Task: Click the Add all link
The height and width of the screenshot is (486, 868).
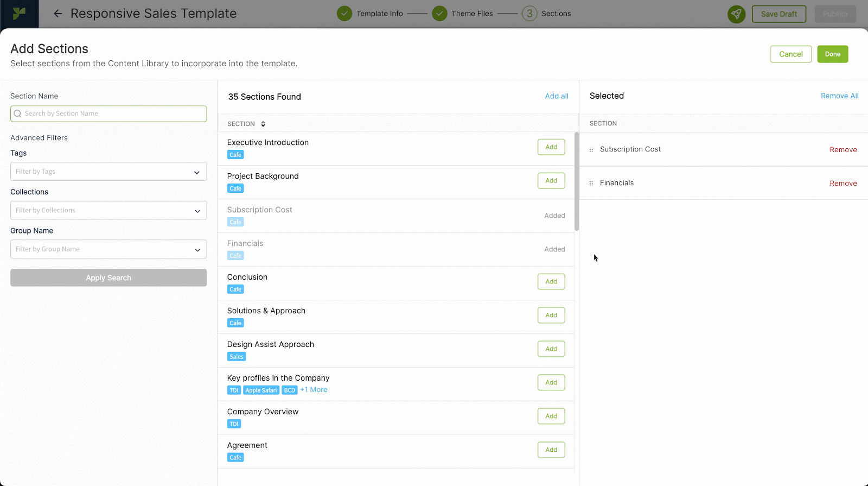Action: [557, 96]
